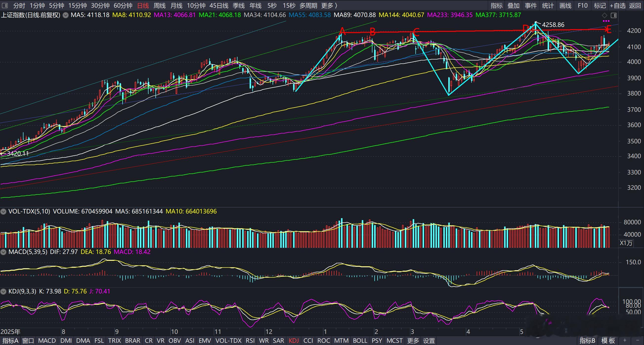
Task: Open the 模板 template button
Action: [x=608, y=341]
